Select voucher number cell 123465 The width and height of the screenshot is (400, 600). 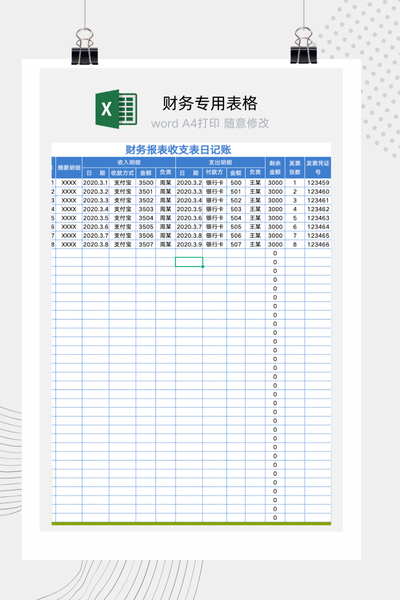coord(318,236)
